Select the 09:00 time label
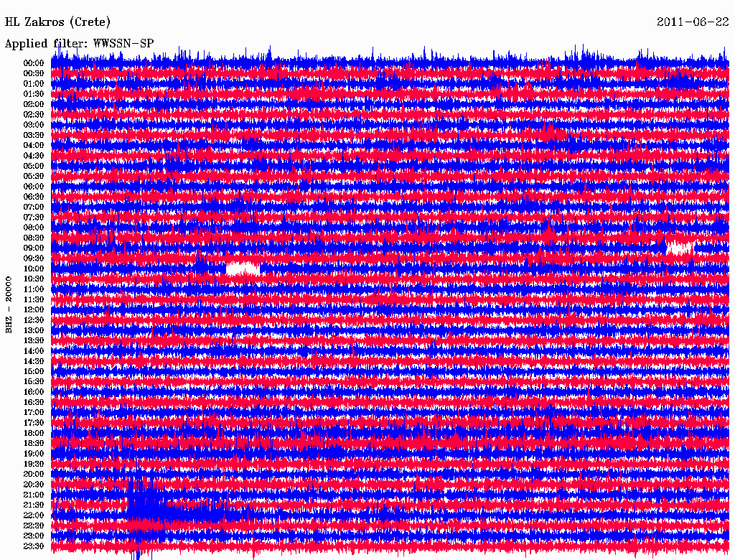735x560 pixels. 34,248
